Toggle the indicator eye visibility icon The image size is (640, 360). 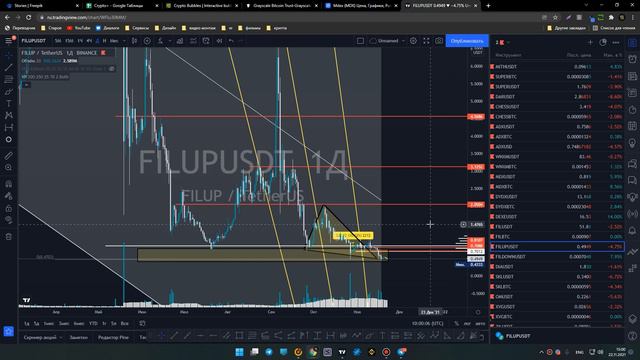(x=111, y=69)
